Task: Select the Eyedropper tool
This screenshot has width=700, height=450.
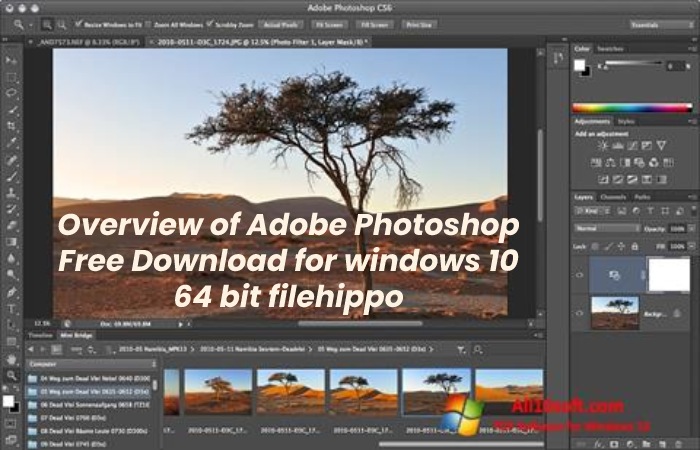Action: 11,143
